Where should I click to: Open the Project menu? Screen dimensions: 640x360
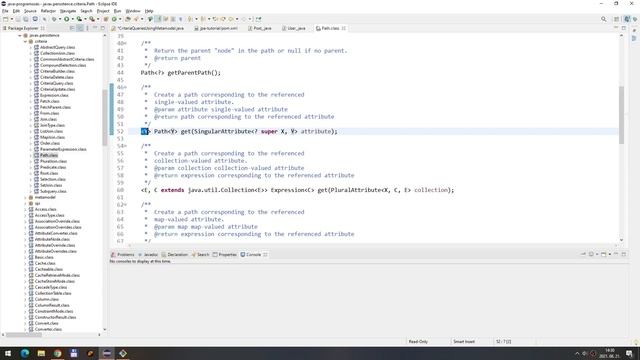[103, 11]
